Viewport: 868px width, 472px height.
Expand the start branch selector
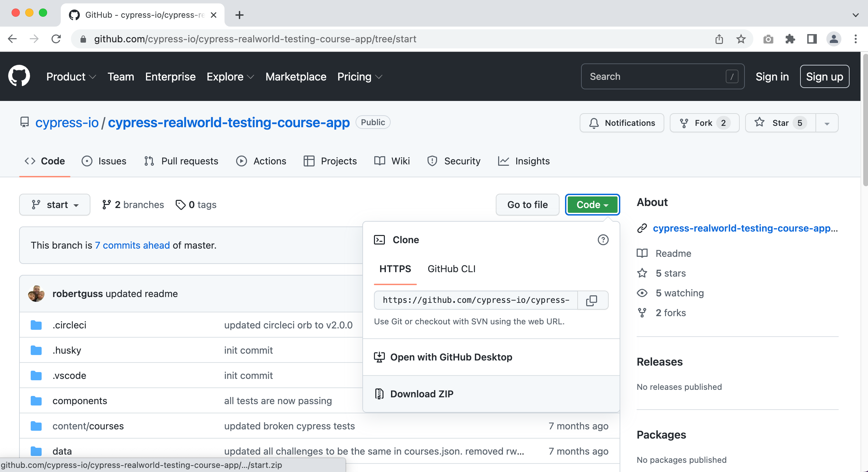point(55,205)
